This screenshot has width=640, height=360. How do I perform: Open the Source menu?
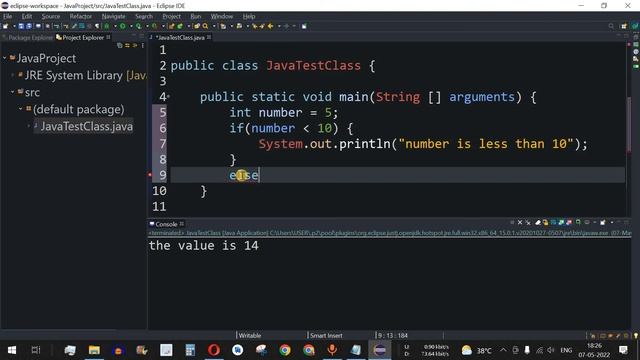click(51, 16)
